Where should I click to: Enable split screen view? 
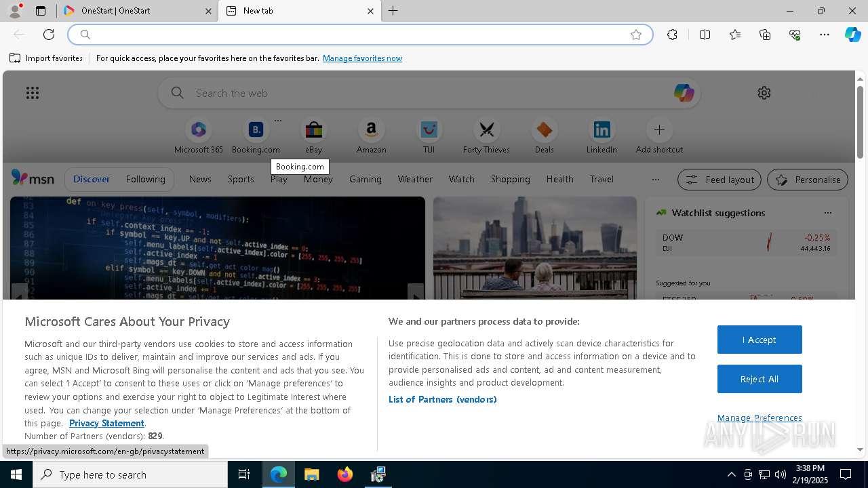(705, 35)
